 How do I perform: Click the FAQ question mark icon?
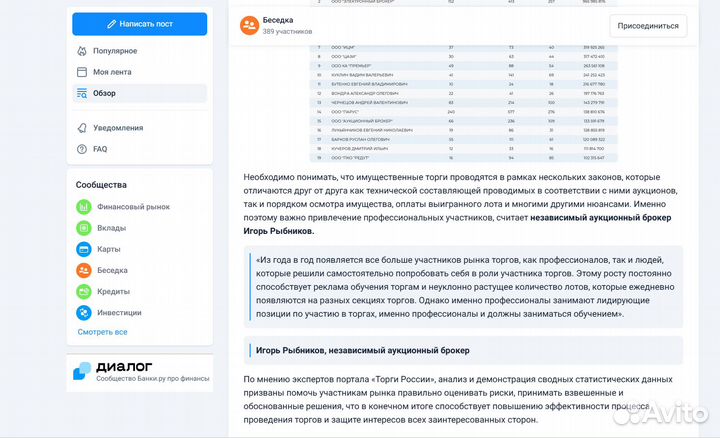(x=82, y=149)
